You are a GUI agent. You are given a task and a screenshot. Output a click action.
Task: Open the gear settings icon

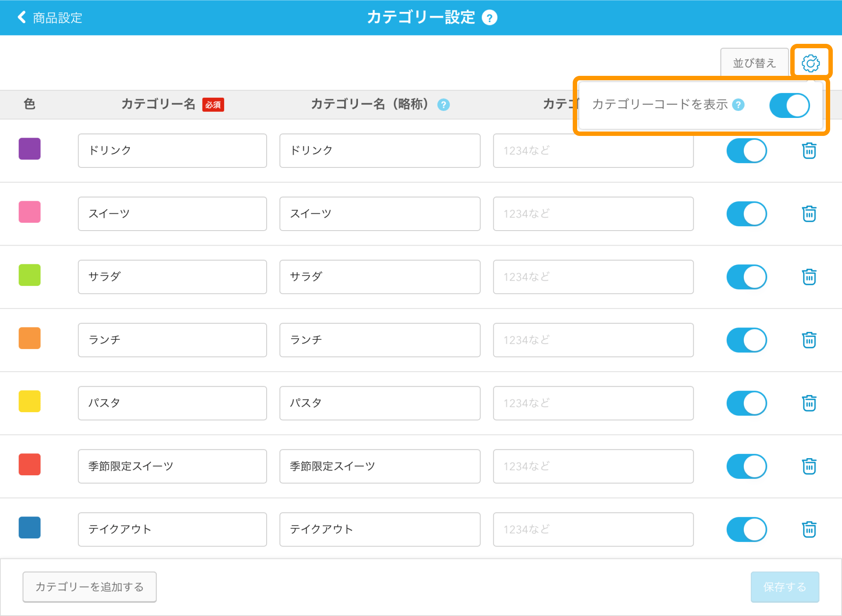point(810,63)
